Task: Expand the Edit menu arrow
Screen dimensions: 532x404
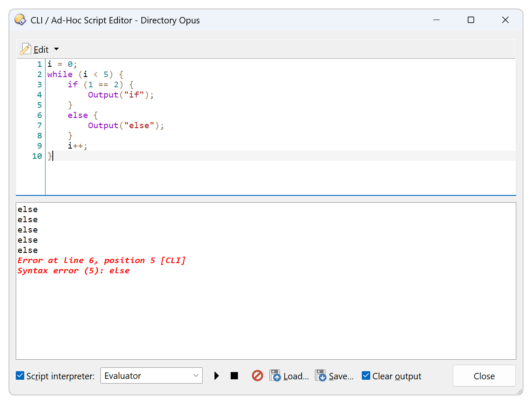Action: point(57,49)
